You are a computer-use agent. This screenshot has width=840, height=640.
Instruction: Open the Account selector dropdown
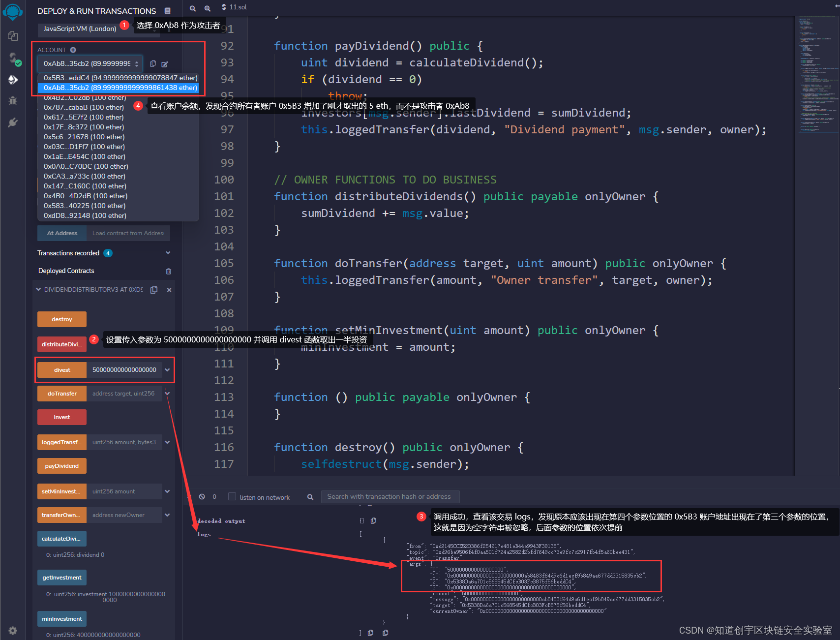coord(90,63)
